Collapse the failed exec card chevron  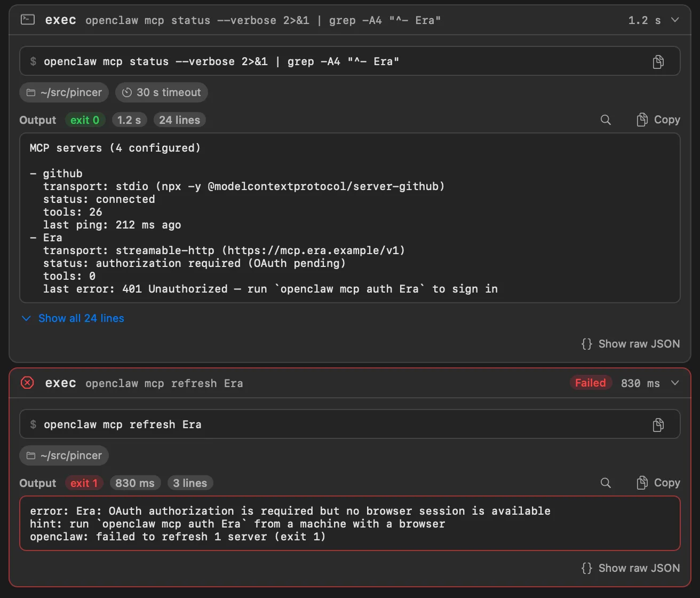(675, 383)
